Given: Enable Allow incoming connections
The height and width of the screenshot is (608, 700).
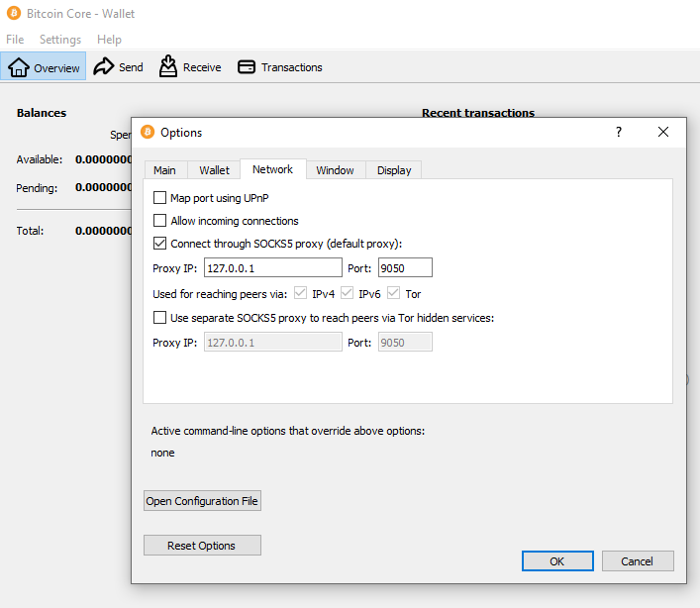Looking at the screenshot, I should click(x=159, y=221).
